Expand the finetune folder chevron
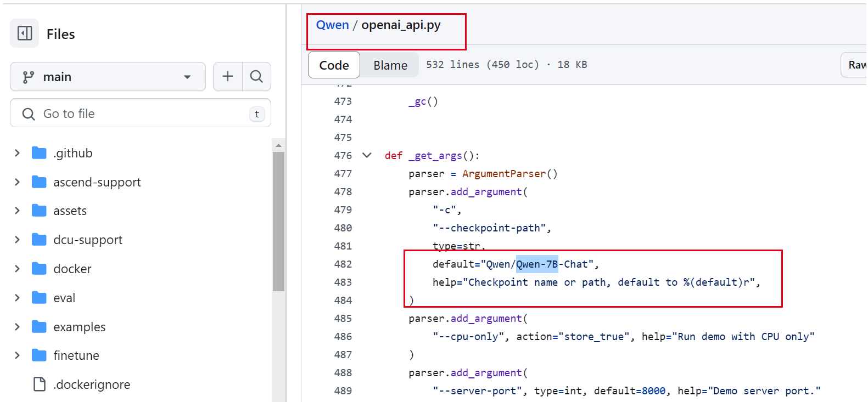 point(17,355)
